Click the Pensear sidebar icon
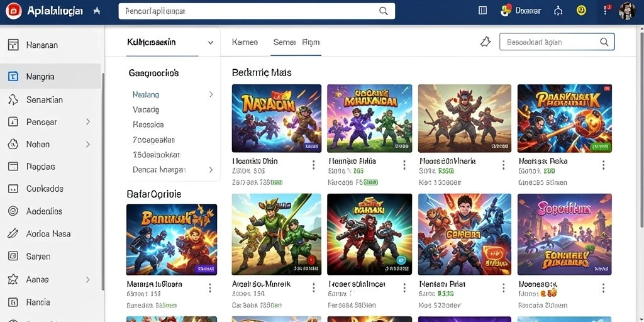Screen dimensions: 644x322 point(13,121)
